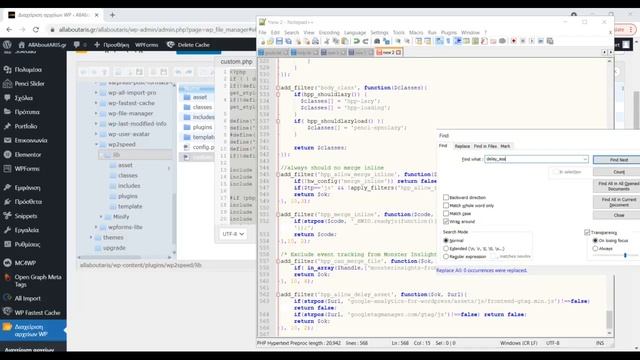
Task: Expand the wp-all-import-pro folder arrow
Action: click(x=96, y=93)
